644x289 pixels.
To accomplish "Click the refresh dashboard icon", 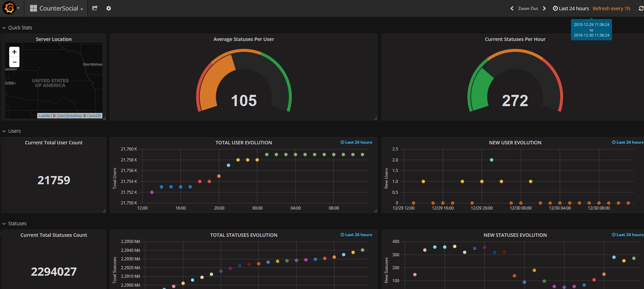I will coord(641,9).
